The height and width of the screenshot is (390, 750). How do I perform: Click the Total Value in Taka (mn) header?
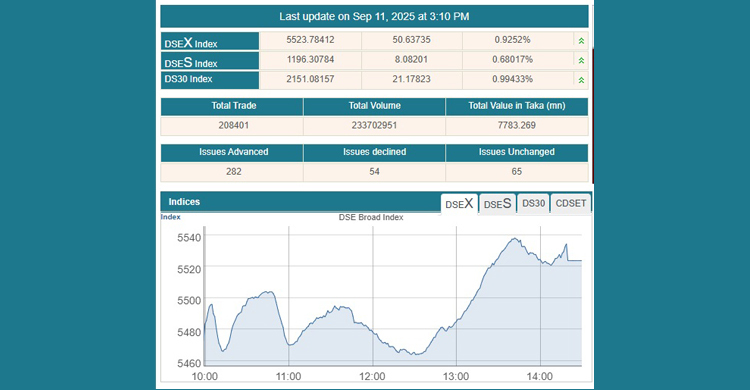coord(517,106)
